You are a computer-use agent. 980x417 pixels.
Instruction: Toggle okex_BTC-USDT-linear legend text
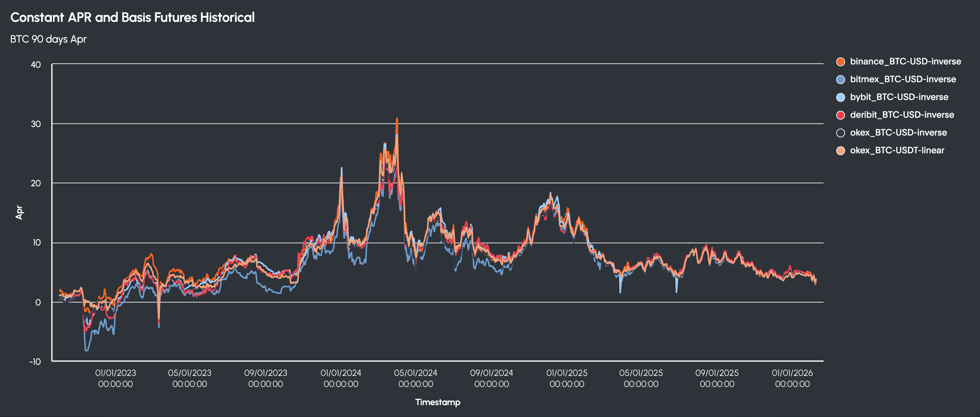point(897,150)
